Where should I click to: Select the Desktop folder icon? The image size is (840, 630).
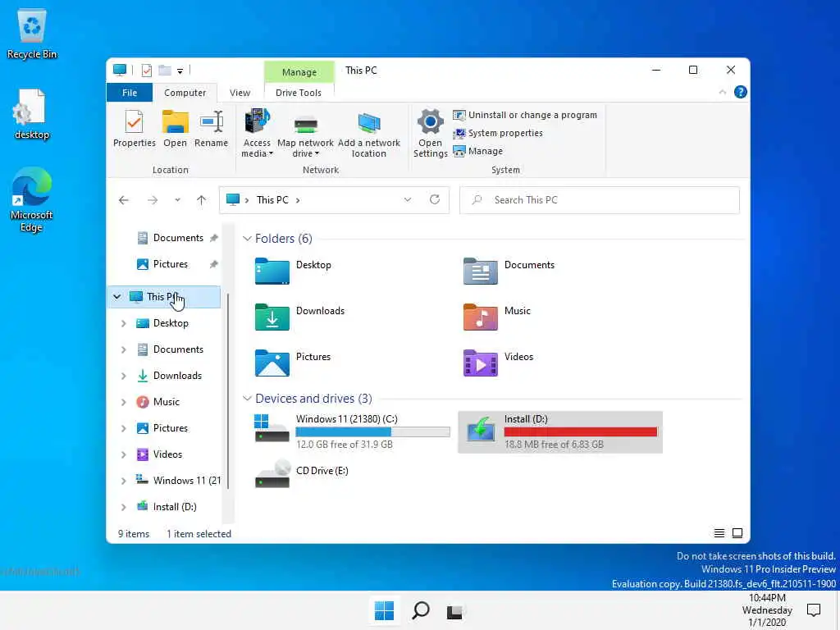tap(272, 271)
